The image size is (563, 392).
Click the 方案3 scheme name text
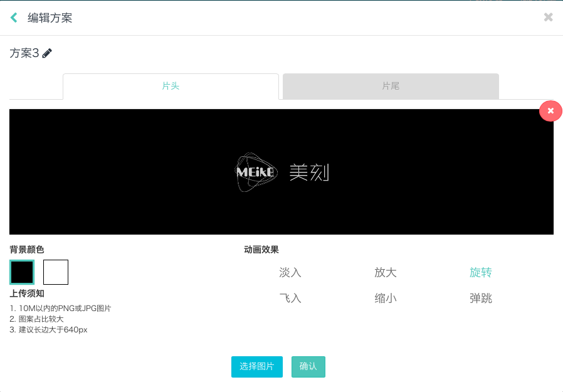24,53
